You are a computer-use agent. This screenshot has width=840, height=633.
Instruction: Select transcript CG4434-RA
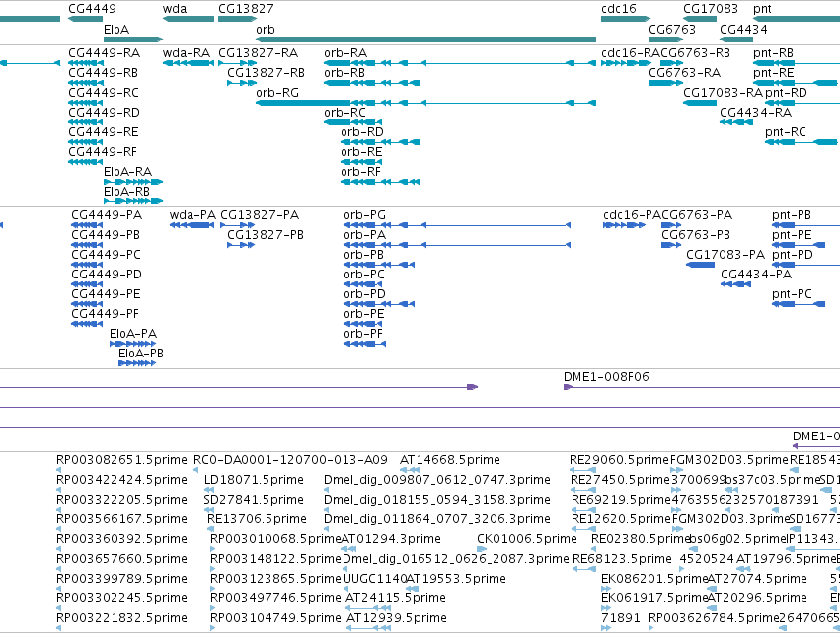[x=755, y=113]
